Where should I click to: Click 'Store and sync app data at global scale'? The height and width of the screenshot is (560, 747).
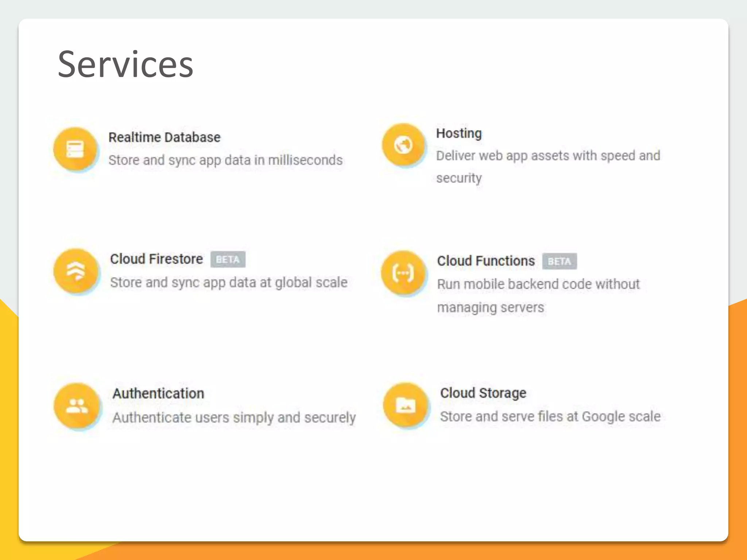229,283
